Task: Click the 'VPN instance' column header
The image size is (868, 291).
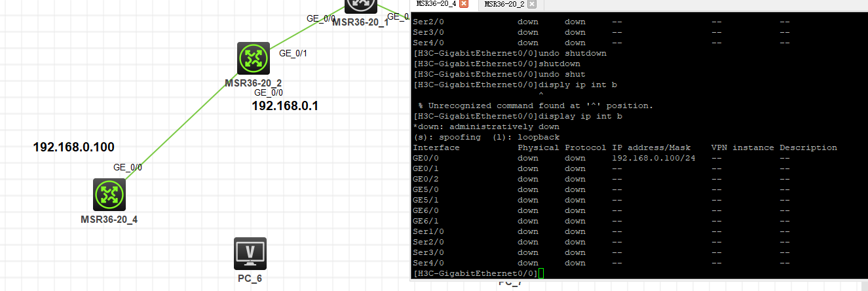Action: coord(743,147)
